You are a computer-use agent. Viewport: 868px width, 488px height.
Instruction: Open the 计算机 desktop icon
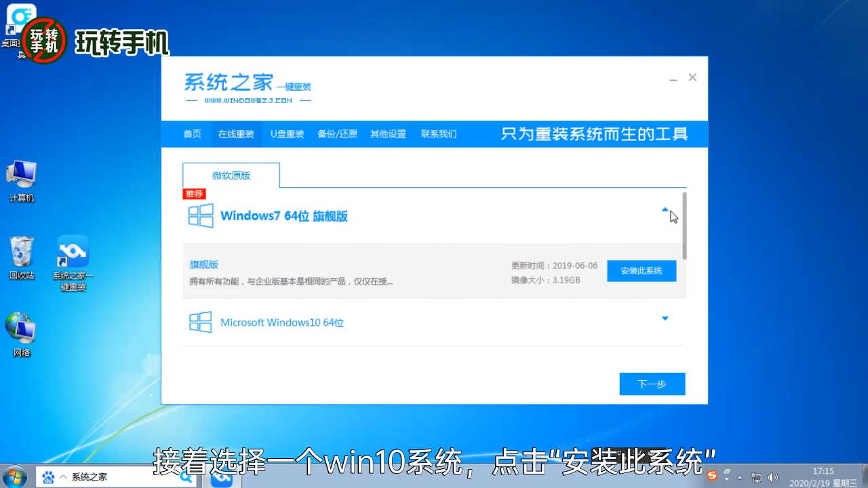(x=22, y=182)
